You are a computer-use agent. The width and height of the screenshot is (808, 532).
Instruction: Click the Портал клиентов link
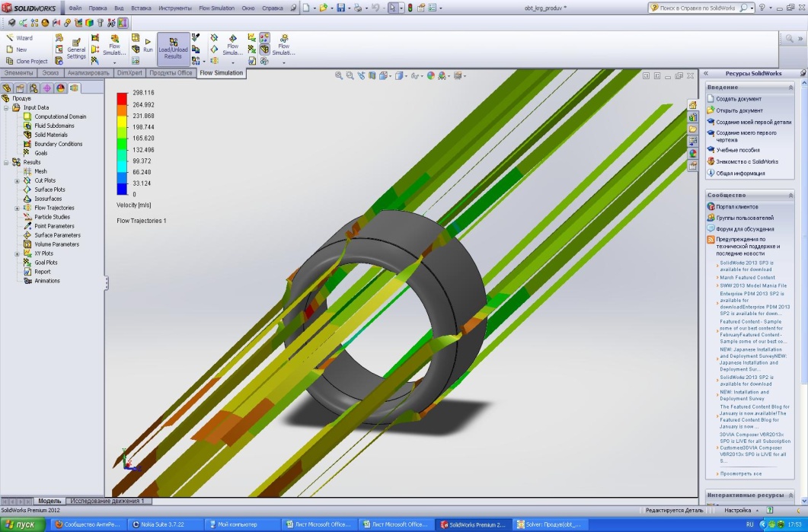point(737,207)
